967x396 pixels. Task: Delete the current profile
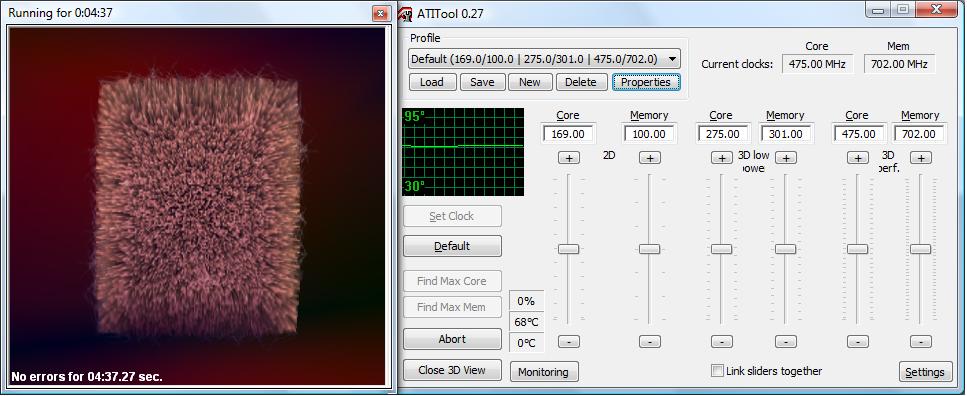tap(581, 82)
